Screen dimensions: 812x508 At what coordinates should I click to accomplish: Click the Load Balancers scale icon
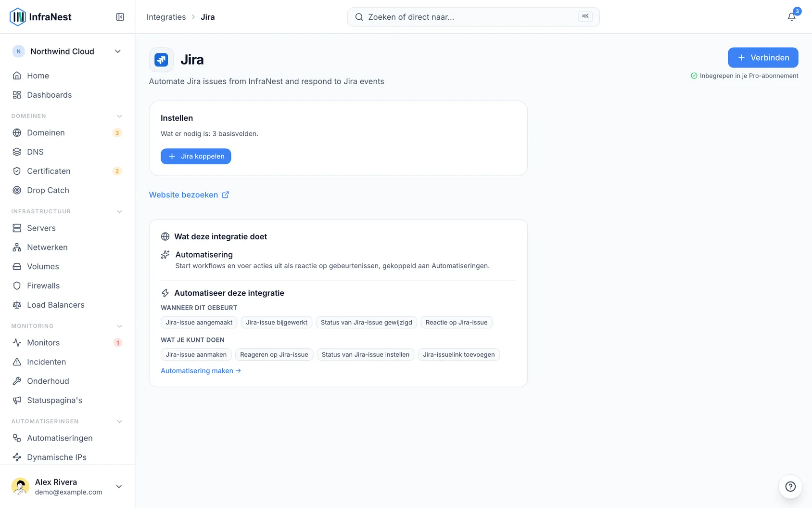point(17,305)
